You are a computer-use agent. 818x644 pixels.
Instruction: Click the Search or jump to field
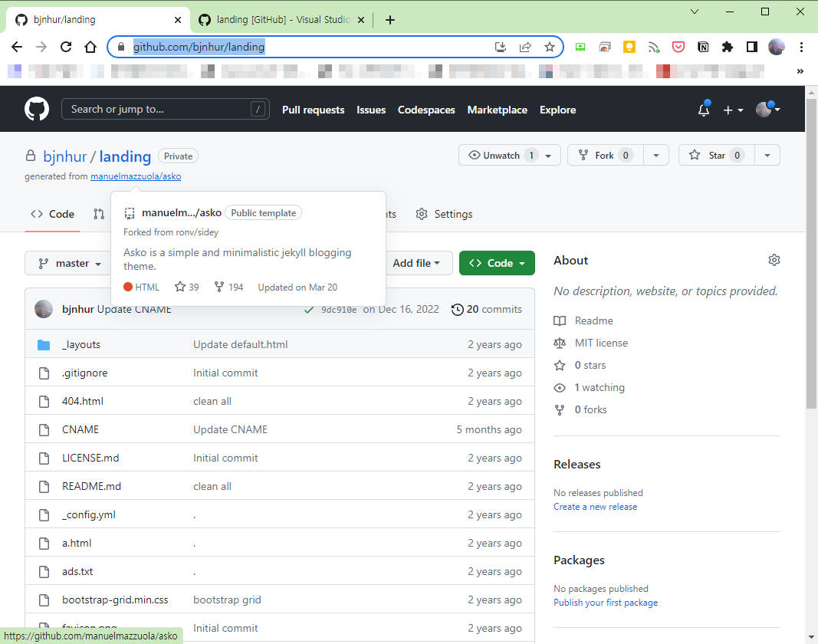point(166,109)
